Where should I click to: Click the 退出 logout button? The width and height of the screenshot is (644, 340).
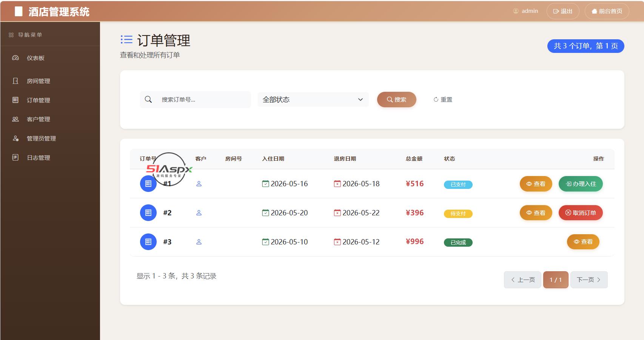click(563, 11)
